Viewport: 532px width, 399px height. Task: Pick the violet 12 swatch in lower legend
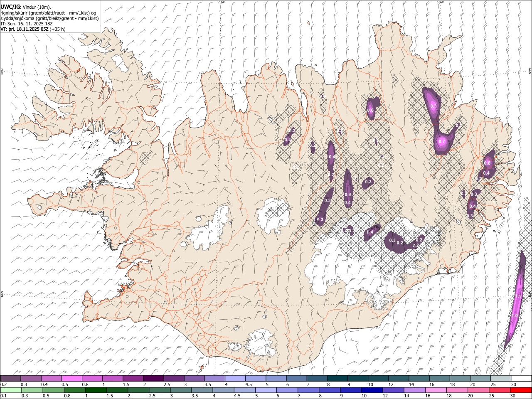click(393, 390)
